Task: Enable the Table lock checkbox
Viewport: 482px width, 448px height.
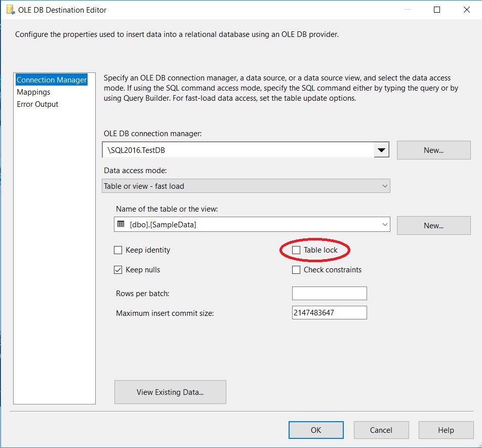Action: pos(296,250)
